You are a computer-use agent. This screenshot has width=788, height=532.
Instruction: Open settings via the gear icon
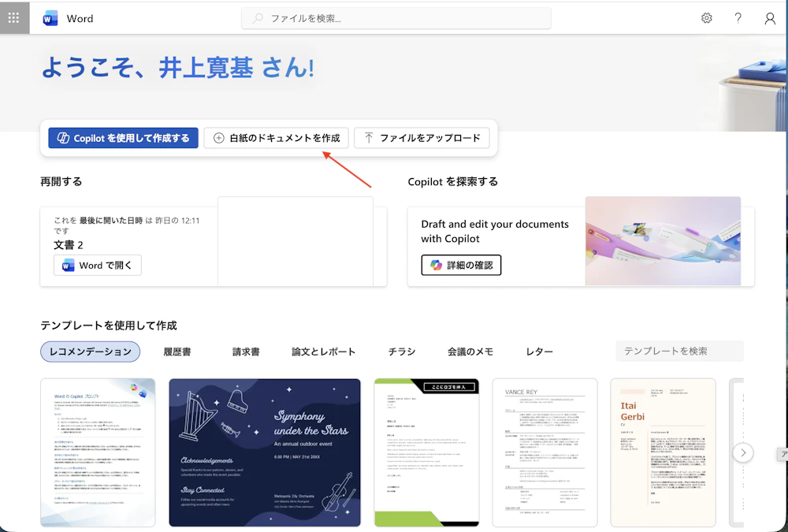click(x=707, y=19)
